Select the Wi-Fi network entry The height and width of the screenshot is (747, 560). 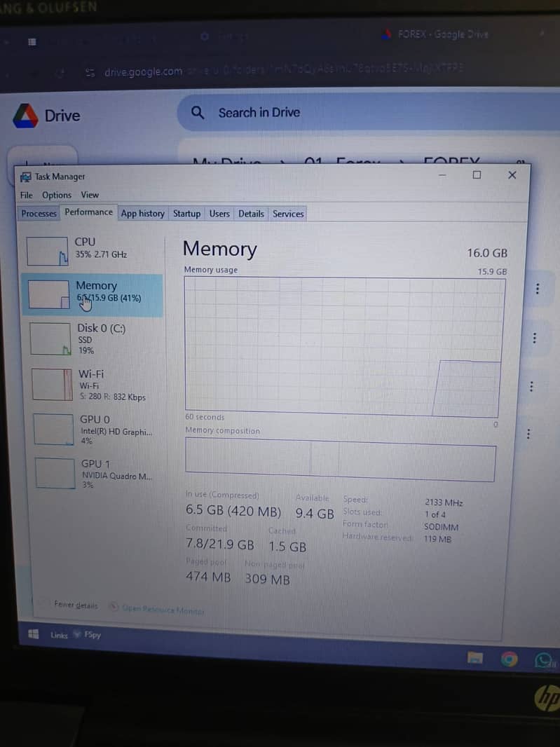click(95, 385)
